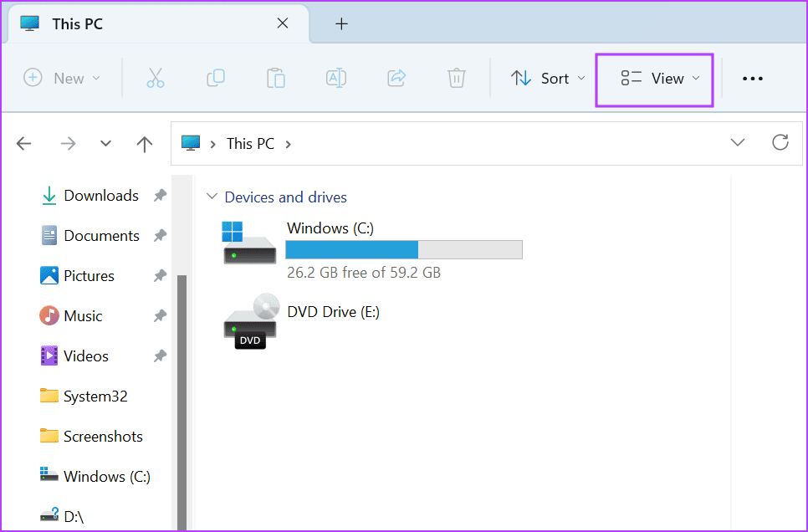The height and width of the screenshot is (532, 808).
Task: Go up one level with up arrow
Action: click(x=145, y=144)
